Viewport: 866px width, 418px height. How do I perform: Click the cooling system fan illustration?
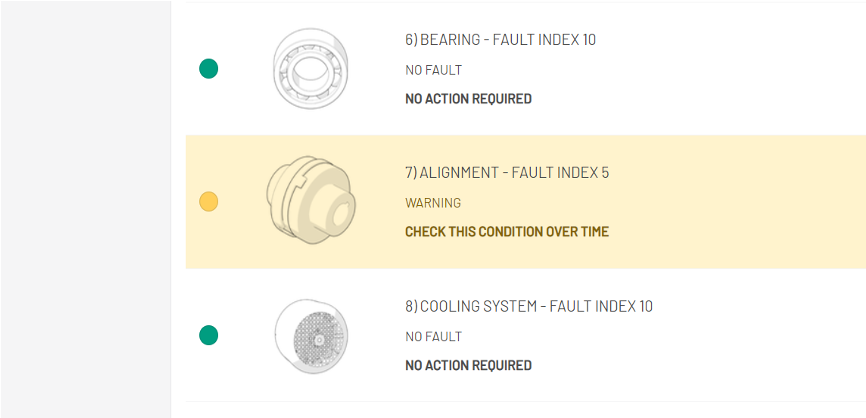(310, 335)
